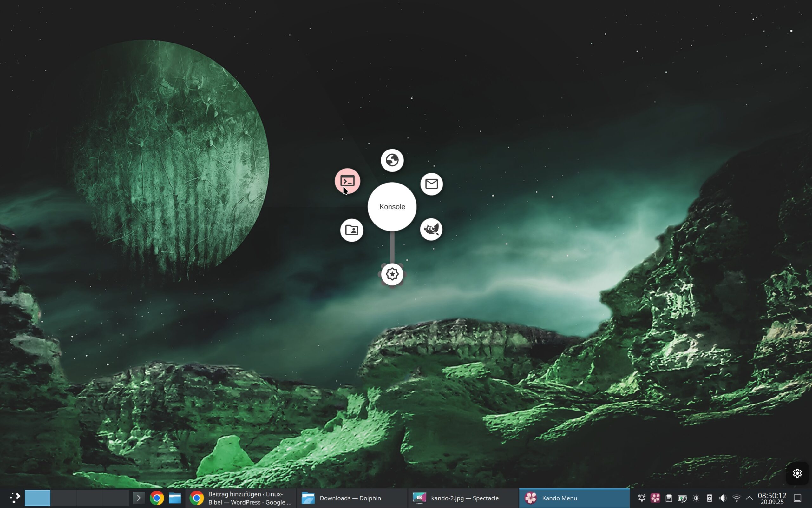812x508 pixels.
Task: Launch Konsole from the pink terminal icon
Action: pos(347,181)
